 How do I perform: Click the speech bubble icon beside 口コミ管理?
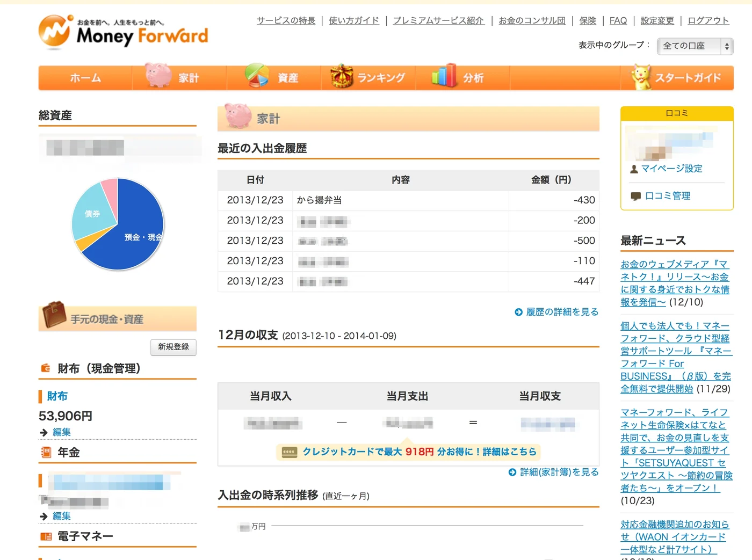pyautogui.click(x=635, y=196)
